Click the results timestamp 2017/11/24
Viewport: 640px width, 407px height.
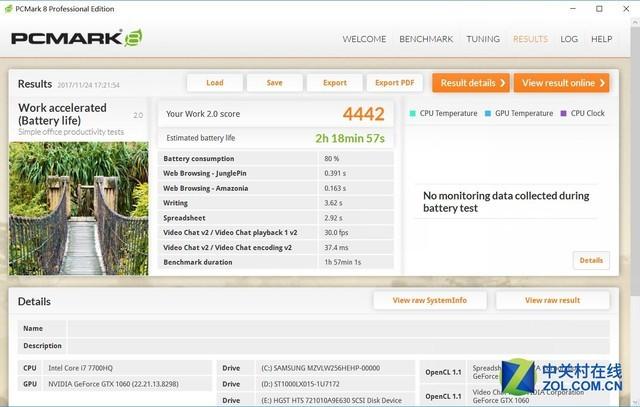click(x=89, y=85)
